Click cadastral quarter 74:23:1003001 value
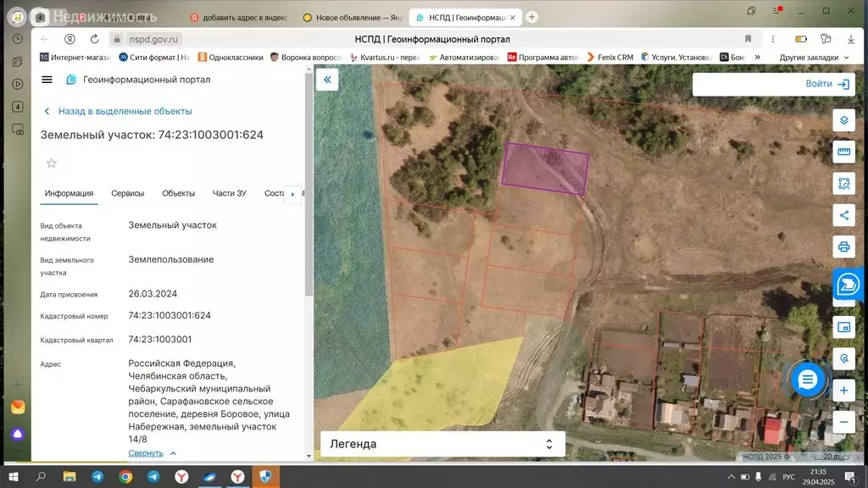Image resolution: width=868 pixels, height=488 pixels. coord(160,339)
